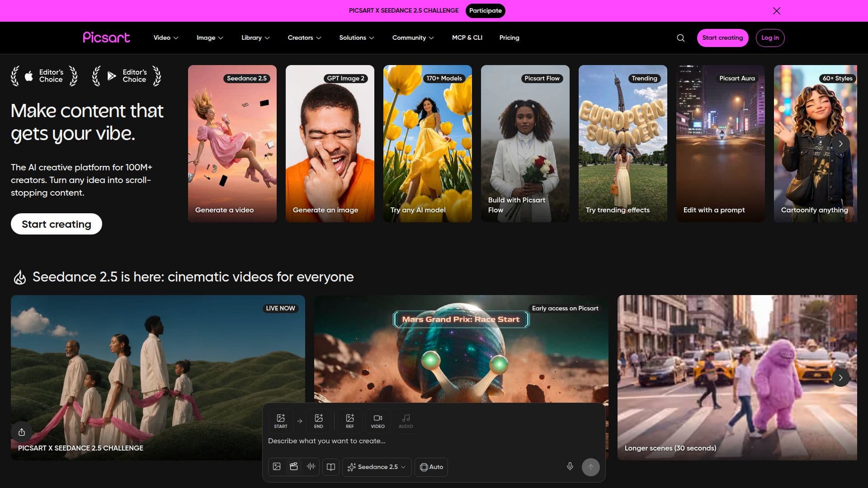
Task: Open the Edit with a prompt card
Action: 721,143
